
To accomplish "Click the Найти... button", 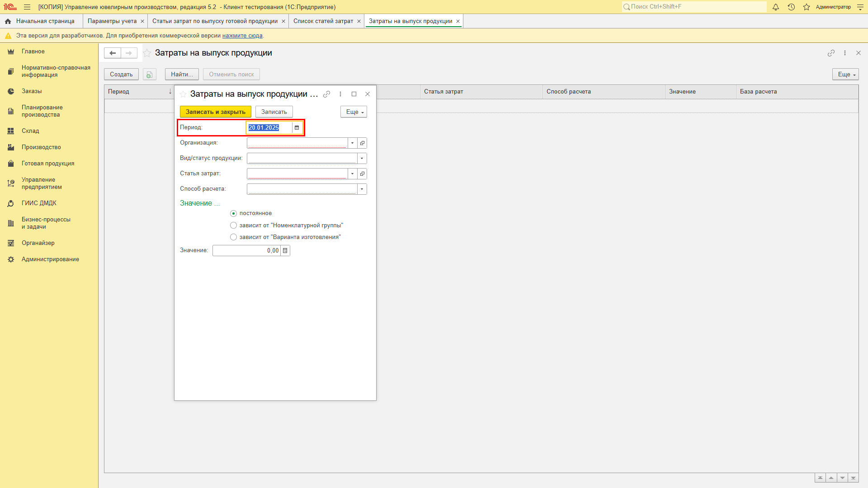I will coord(182,75).
